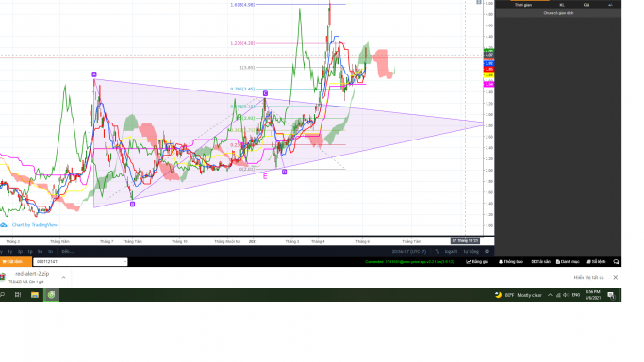Select the Thời gian column header
Image resolution: width=644 pixels, height=362 pixels.
point(523,5)
